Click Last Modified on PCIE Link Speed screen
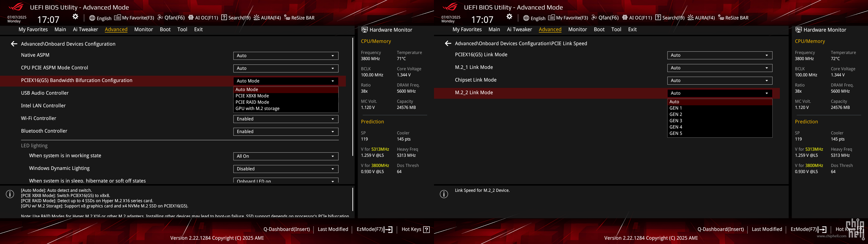This screenshot has width=868, height=244. click(767, 229)
